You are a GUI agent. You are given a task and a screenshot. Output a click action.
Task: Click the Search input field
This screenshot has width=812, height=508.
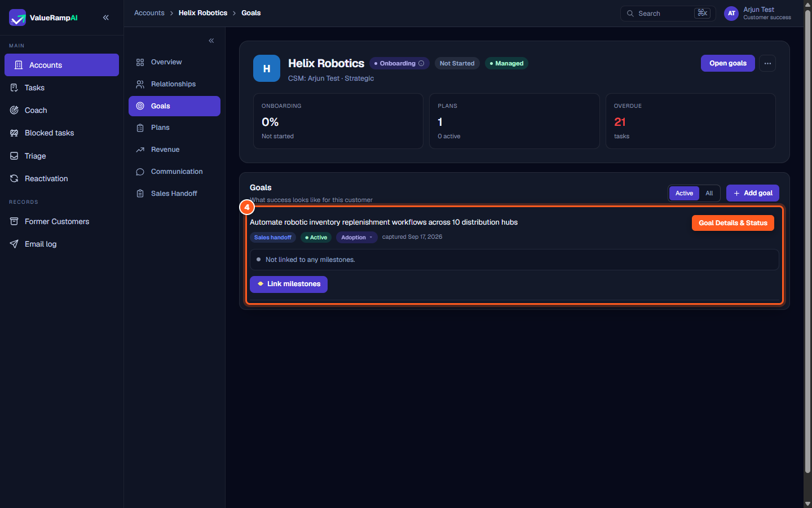pos(668,14)
